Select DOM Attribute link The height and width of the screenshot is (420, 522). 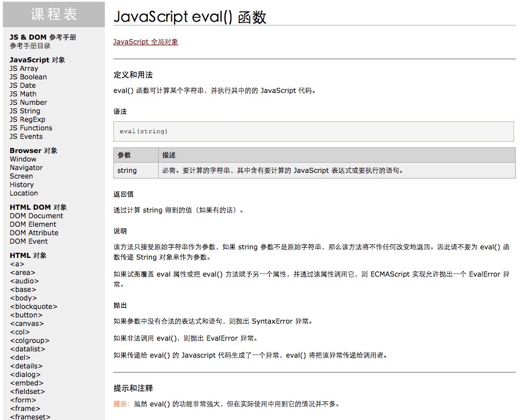click(34, 232)
